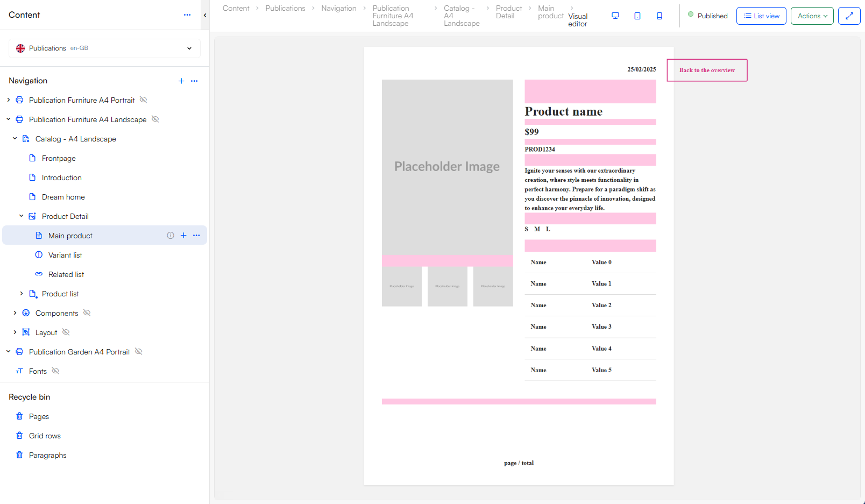Switch to List view
This screenshot has width=865, height=504.
pyautogui.click(x=761, y=16)
